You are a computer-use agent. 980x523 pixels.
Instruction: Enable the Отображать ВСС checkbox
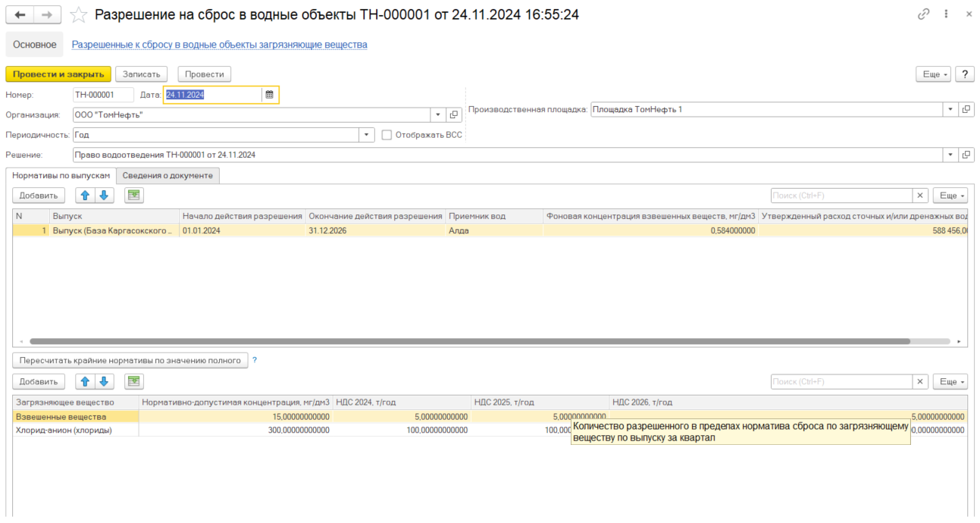point(387,135)
